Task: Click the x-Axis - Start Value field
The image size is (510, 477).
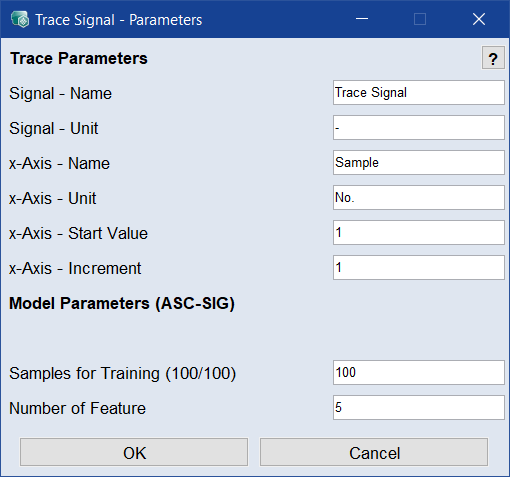Action: coord(419,232)
